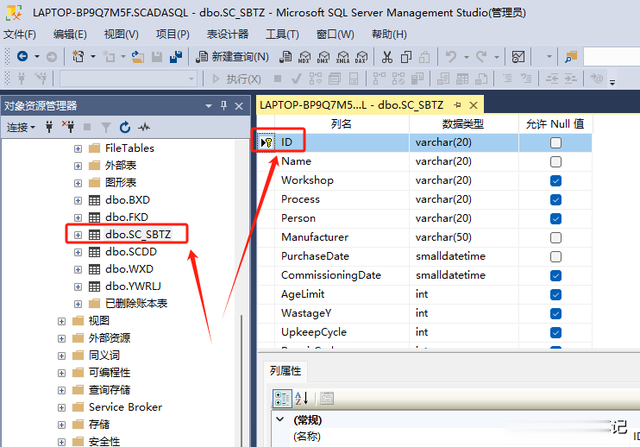The width and height of the screenshot is (640, 447).
Task: Pin the 对象资源管理器 panel
Action: pyautogui.click(x=224, y=106)
